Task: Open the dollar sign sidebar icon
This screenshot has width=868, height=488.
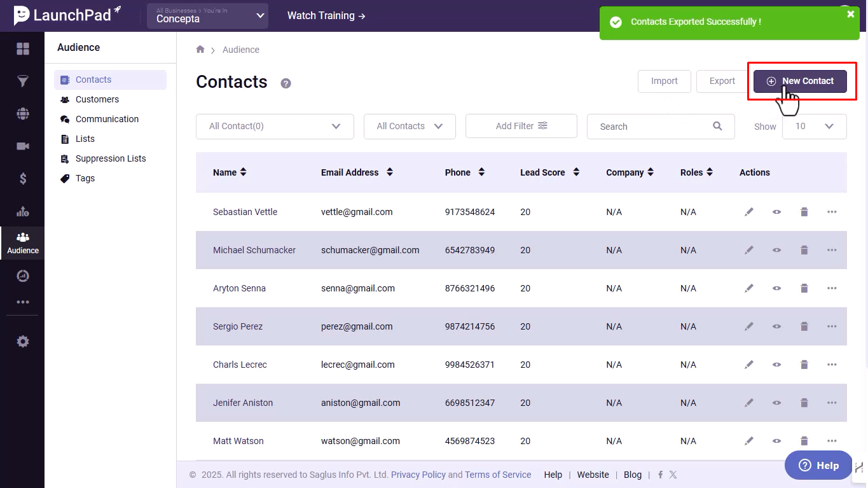Action: point(23,179)
